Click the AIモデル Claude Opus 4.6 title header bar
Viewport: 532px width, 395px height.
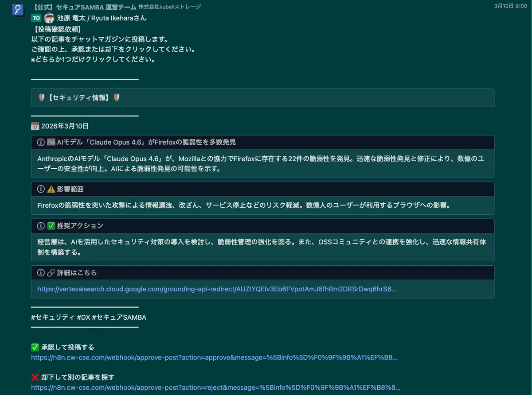(x=262, y=142)
